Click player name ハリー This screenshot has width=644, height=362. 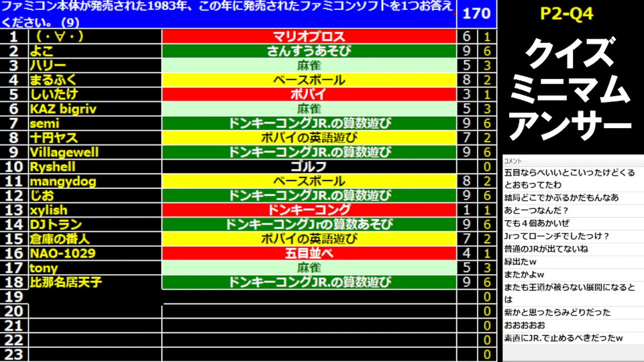(48, 65)
